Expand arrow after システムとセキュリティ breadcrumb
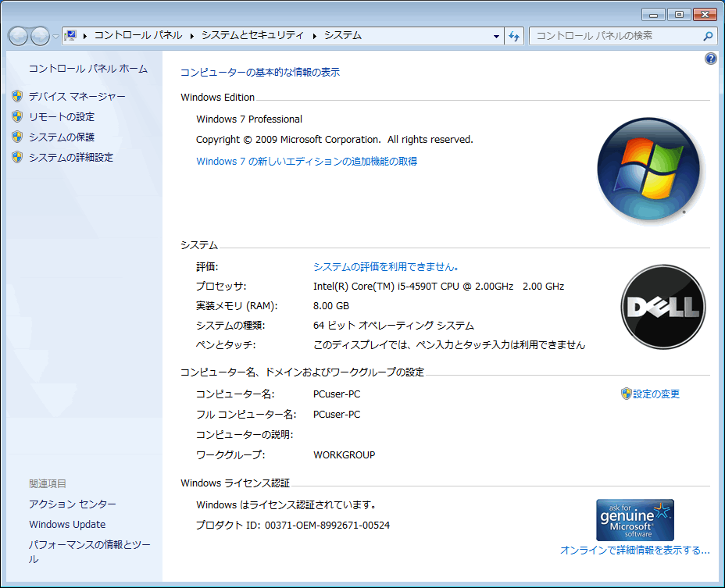The height and width of the screenshot is (588, 725). point(314,36)
